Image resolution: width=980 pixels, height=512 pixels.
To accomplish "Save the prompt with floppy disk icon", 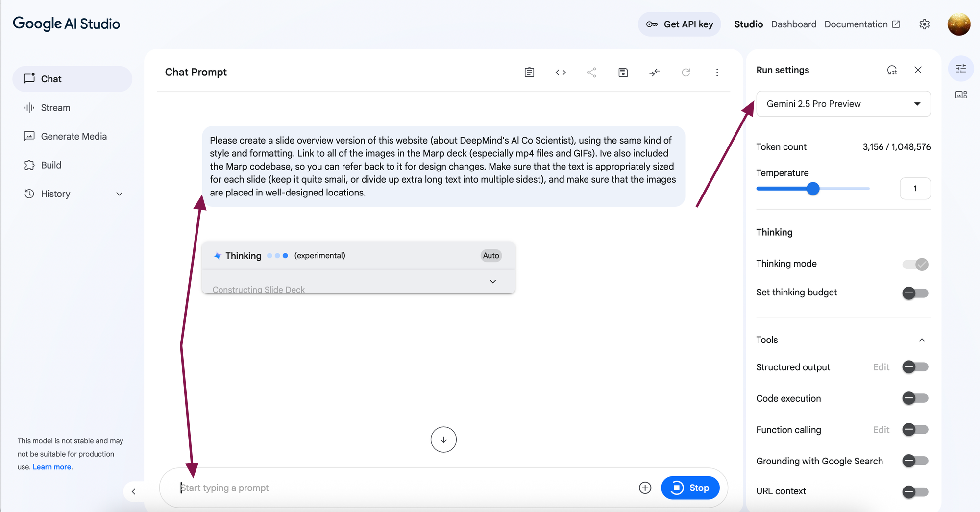I will tap(623, 73).
